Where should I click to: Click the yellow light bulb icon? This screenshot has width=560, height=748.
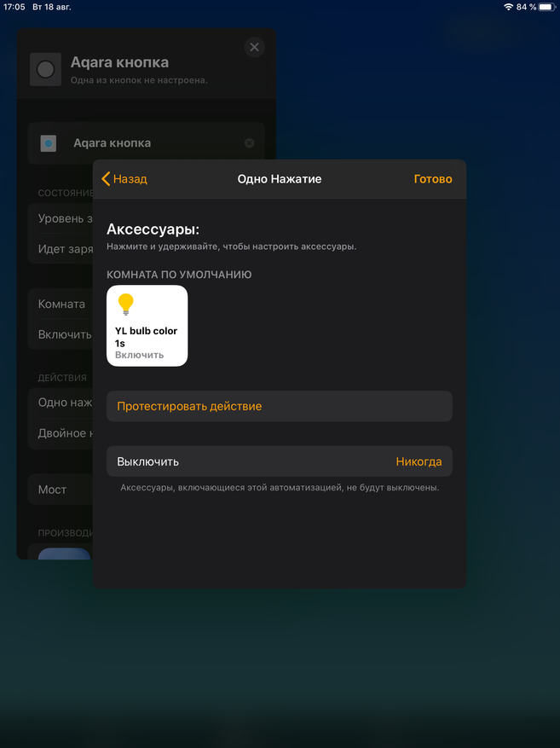point(126,304)
